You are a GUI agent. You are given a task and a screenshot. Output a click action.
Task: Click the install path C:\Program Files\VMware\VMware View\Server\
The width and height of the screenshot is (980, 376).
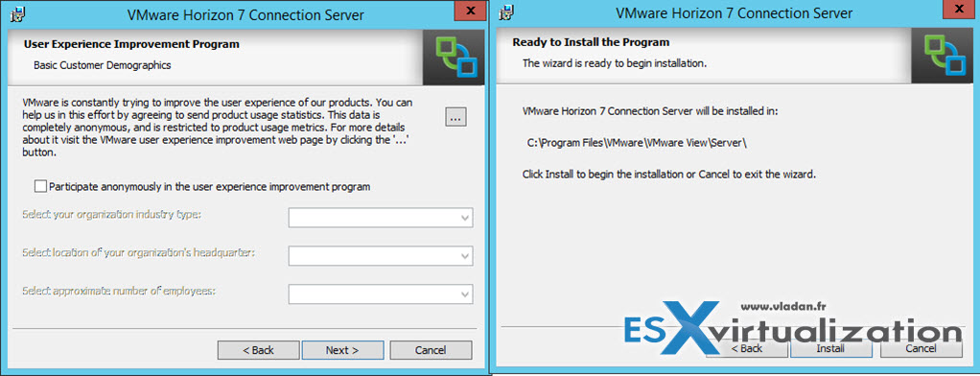(x=637, y=143)
